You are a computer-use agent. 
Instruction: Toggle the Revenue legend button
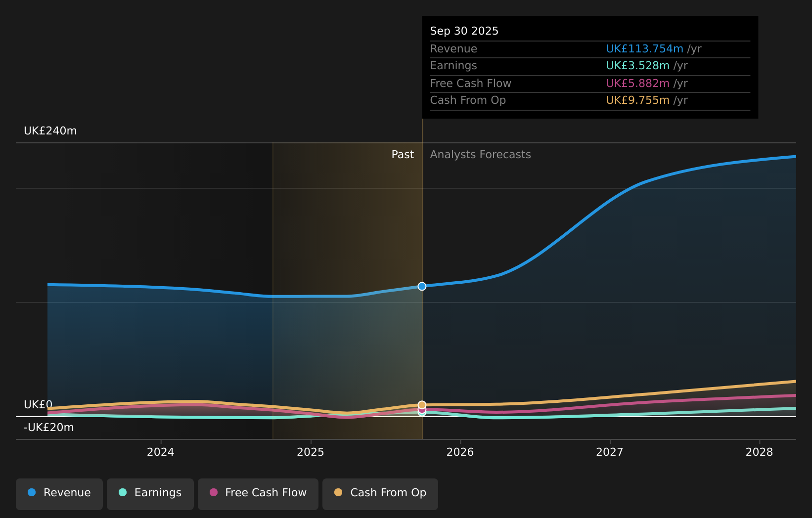click(59, 494)
